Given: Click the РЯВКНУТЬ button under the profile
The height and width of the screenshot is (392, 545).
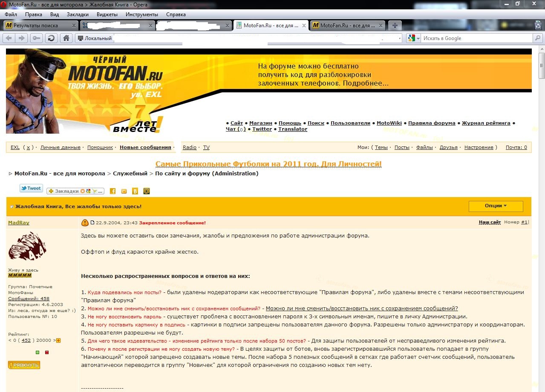Looking at the screenshot, I should tap(24, 365).
